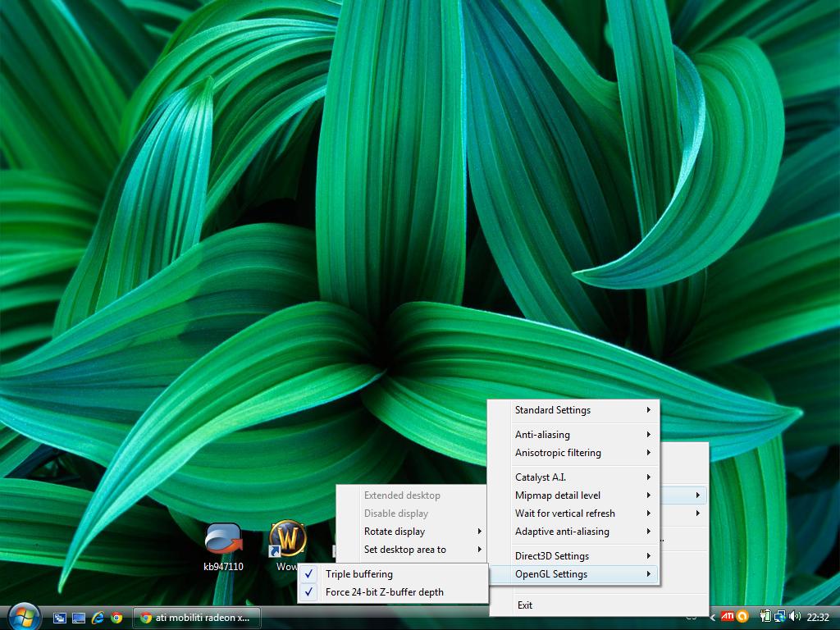Launch Internet Explorer from Quick Launch

click(98, 618)
